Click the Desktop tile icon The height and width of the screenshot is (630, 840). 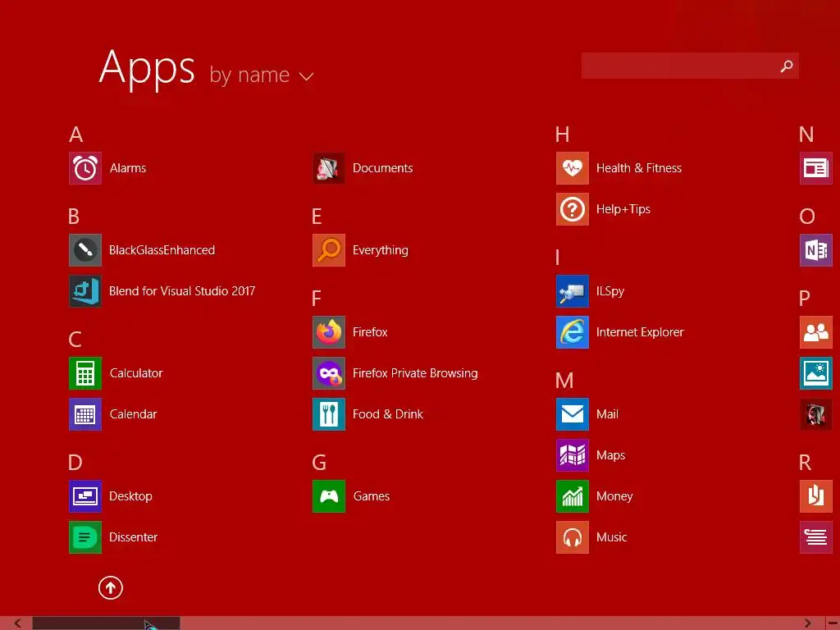[x=85, y=496]
